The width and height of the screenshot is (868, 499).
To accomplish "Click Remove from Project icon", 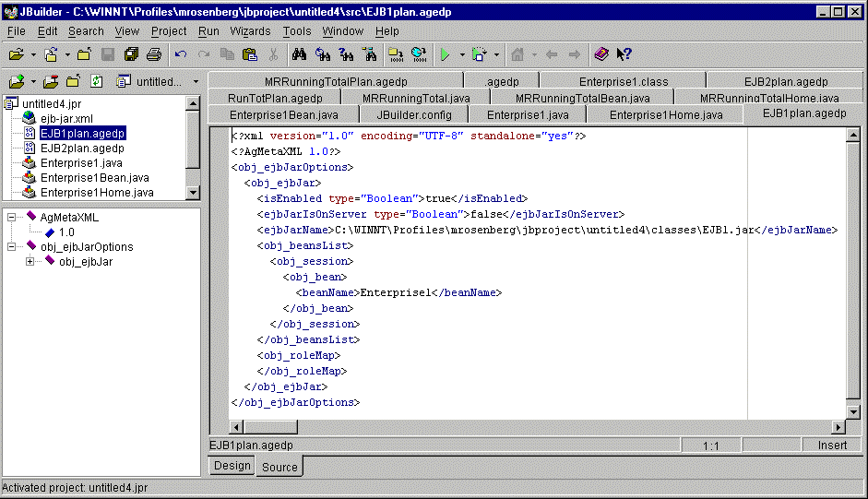I will coord(51,81).
